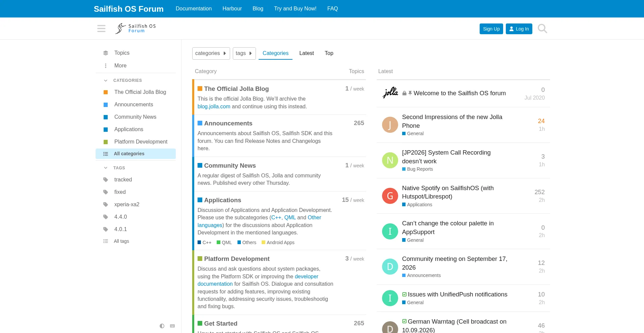Select The Official Jolla Blog in sidebar
The image size is (644, 333).
click(136, 92)
